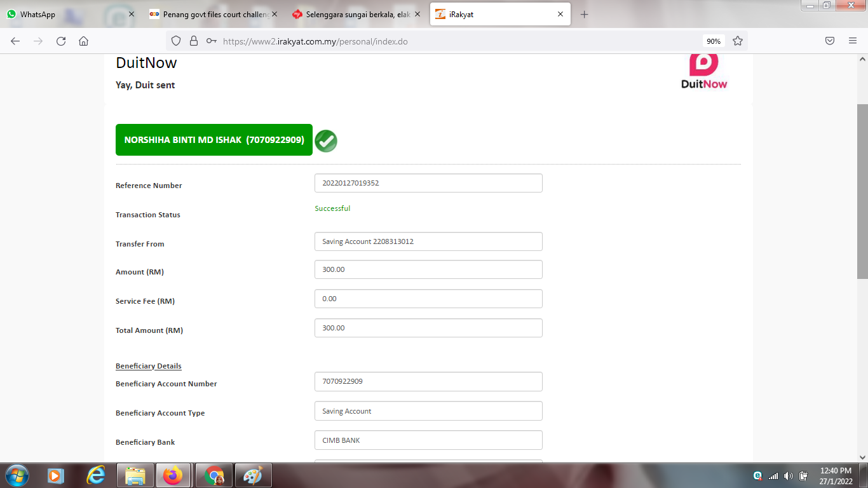Screen dimensions: 868x488
Task: Open a new browser tab
Action: (x=585, y=15)
